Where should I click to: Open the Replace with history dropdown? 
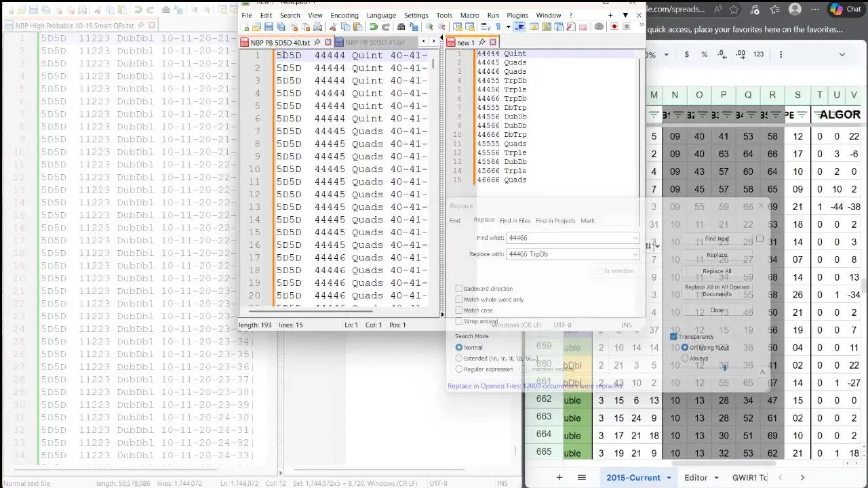coord(635,254)
